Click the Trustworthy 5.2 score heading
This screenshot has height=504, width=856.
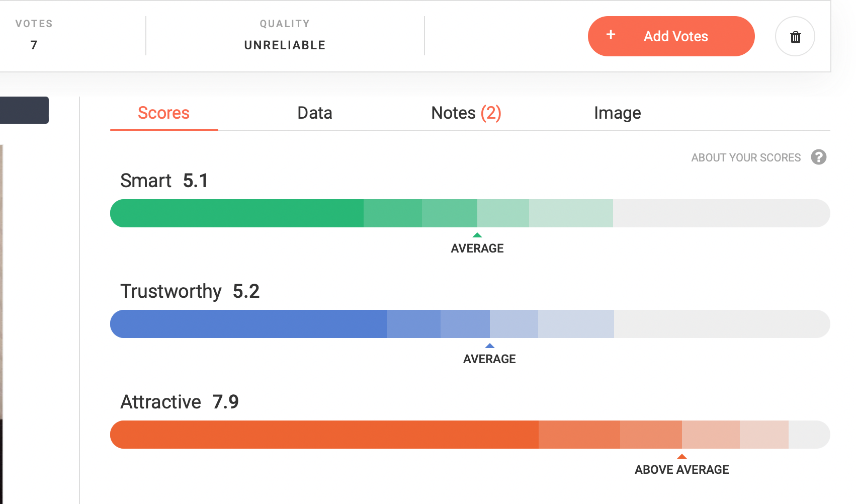(x=190, y=291)
